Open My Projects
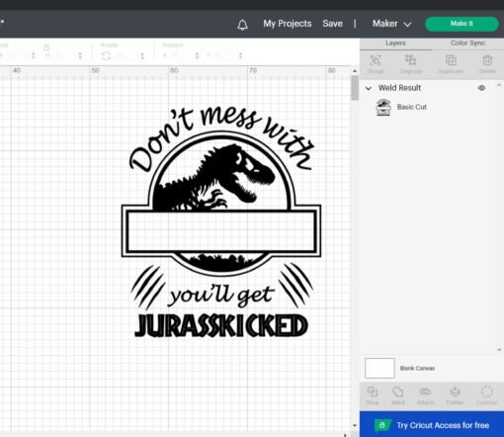Viewport: 504px width, 437px height. (x=288, y=24)
